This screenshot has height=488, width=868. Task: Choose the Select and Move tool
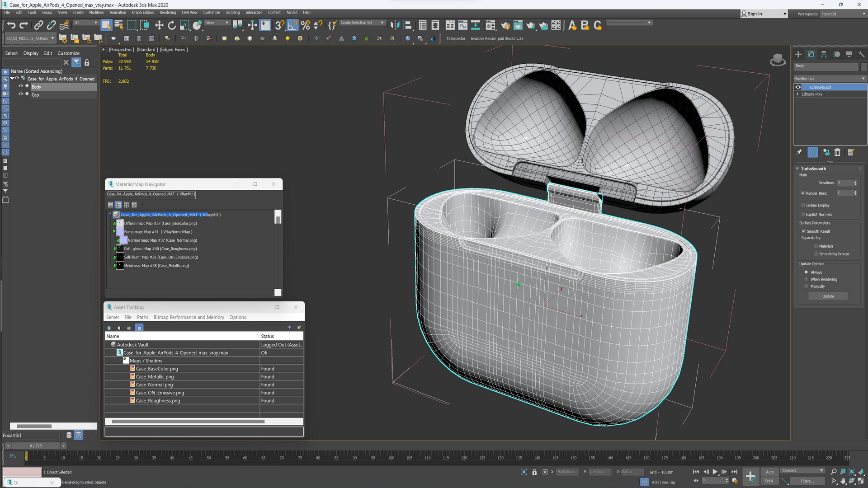tap(159, 25)
